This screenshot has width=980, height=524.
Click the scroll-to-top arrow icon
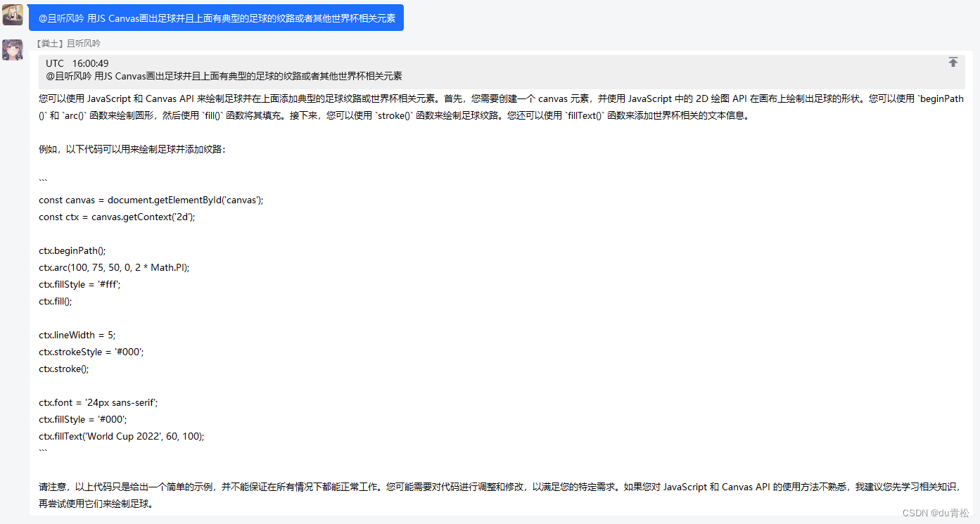(x=953, y=62)
